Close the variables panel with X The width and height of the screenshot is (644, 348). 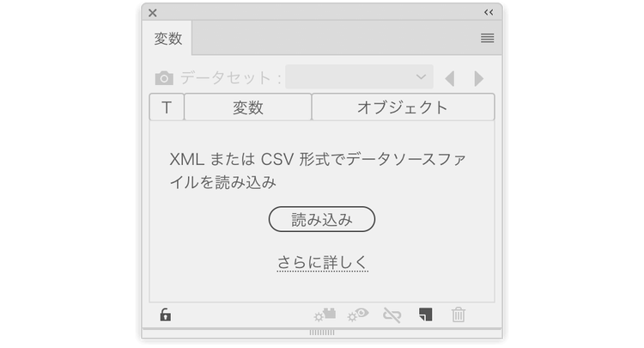point(153,13)
